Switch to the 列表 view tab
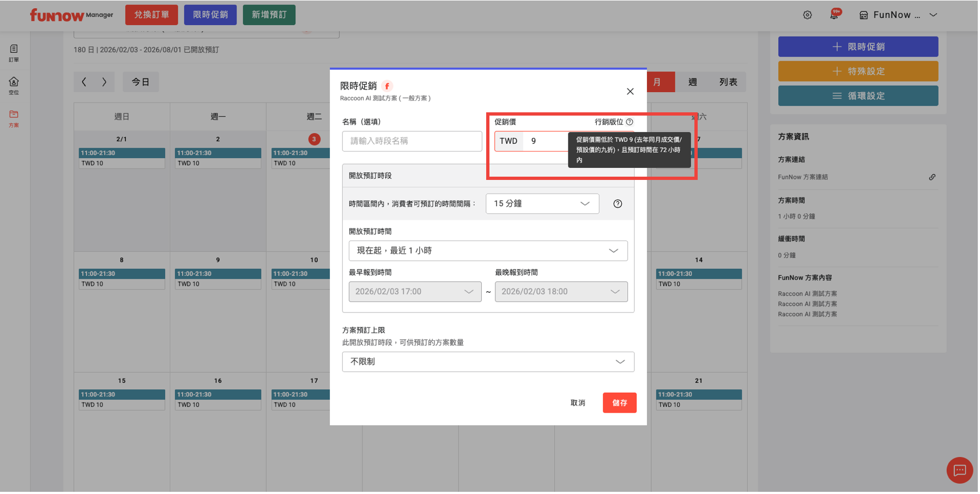 click(729, 82)
